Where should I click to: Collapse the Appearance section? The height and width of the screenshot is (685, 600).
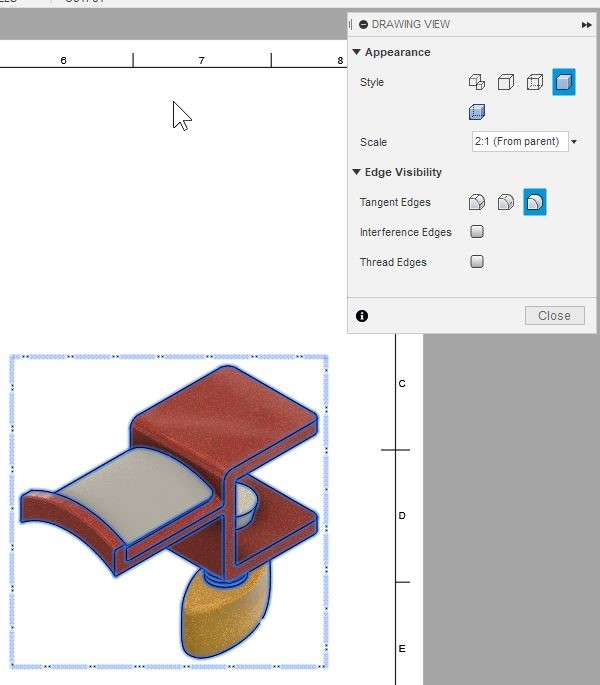[x=357, y=52]
